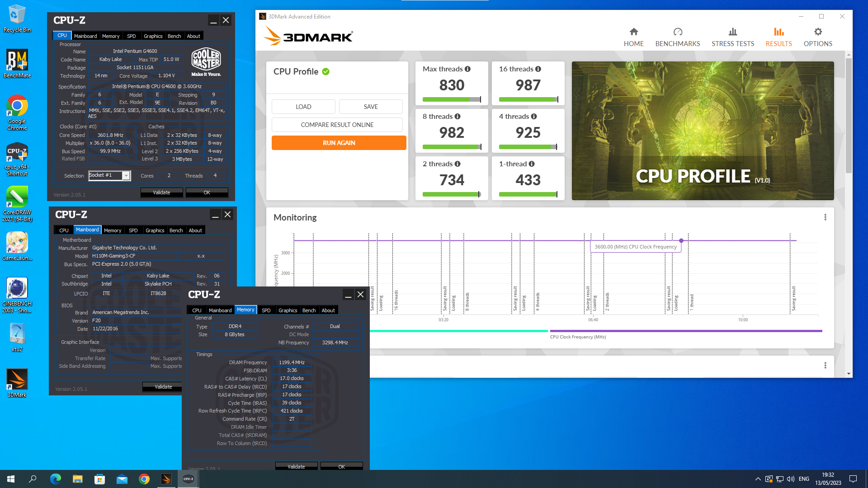This screenshot has height=488, width=868.
Task: Click LOAD button in 3DMark
Action: click(x=303, y=107)
